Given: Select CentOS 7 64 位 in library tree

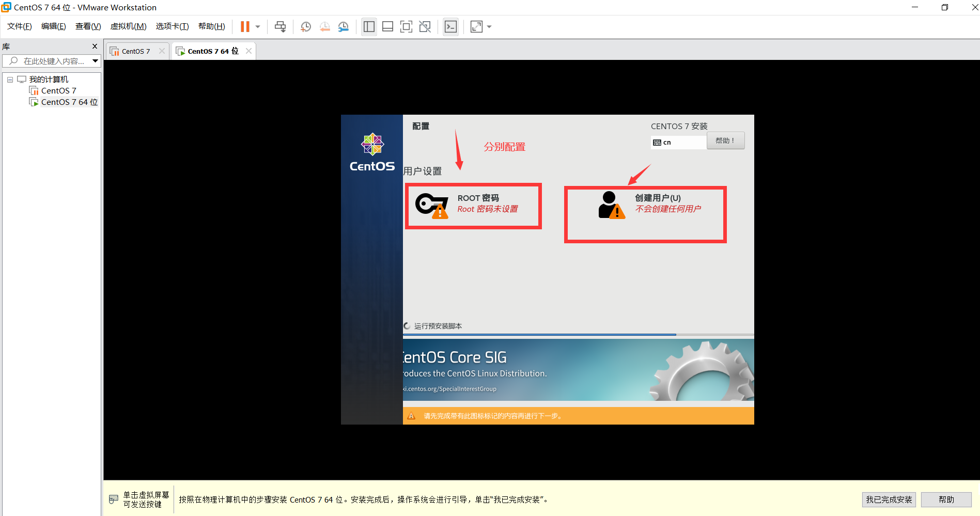Looking at the screenshot, I should click(69, 102).
